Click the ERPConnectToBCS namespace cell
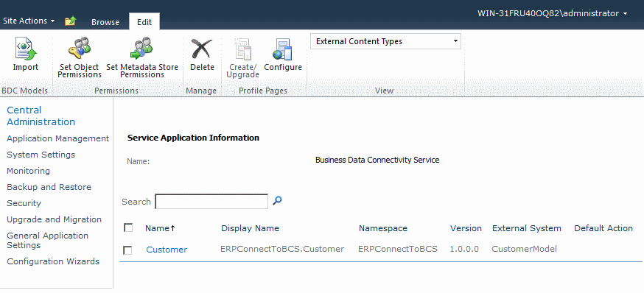644x293 pixels. 398,249
